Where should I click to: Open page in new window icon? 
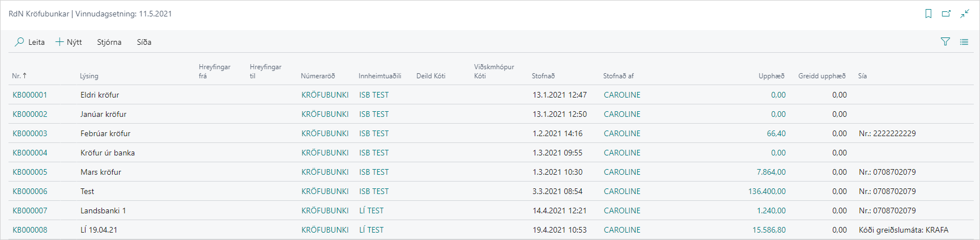(946, 14)
